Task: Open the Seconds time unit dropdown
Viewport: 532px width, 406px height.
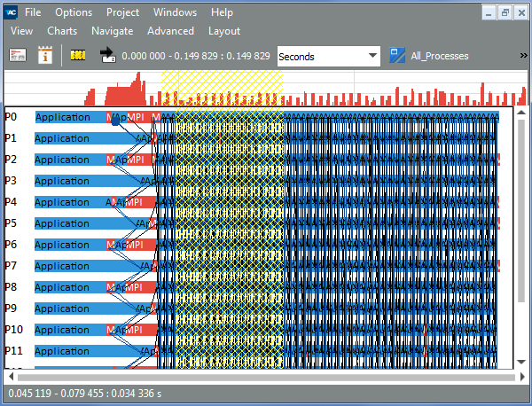Action: tap(327, 56)
